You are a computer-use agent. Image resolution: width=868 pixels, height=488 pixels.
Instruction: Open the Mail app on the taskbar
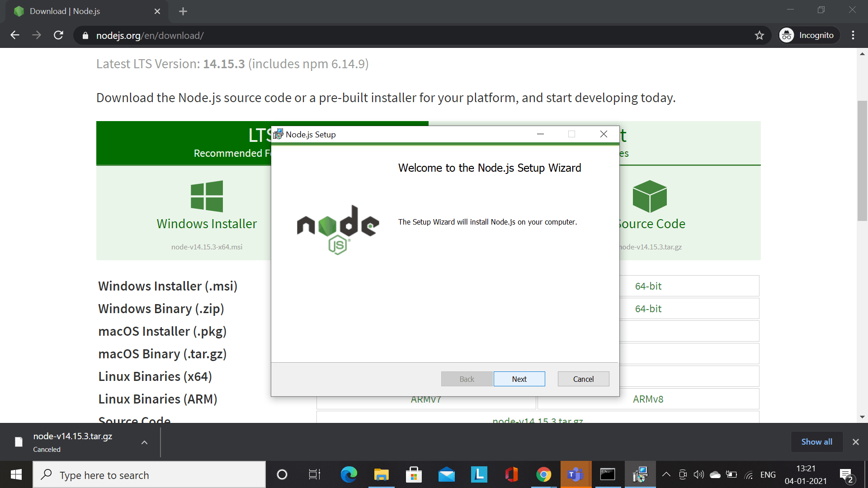pyautogui.click(x=446, y=474)
